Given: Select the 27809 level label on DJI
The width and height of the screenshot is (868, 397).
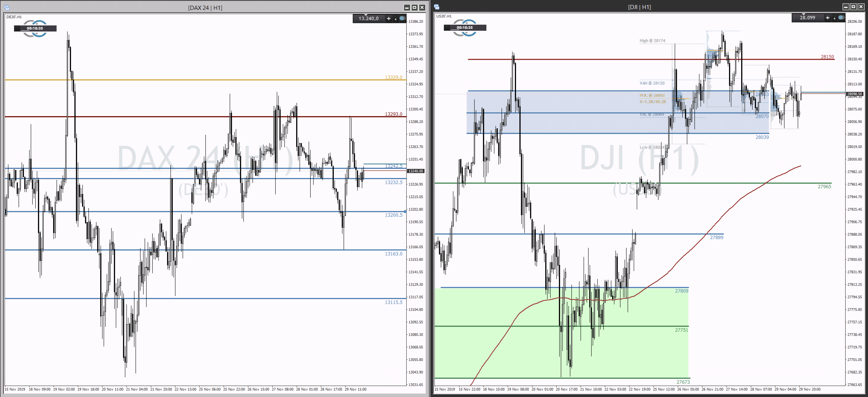Looking at the screenshot, I should (x=682, y=291).
